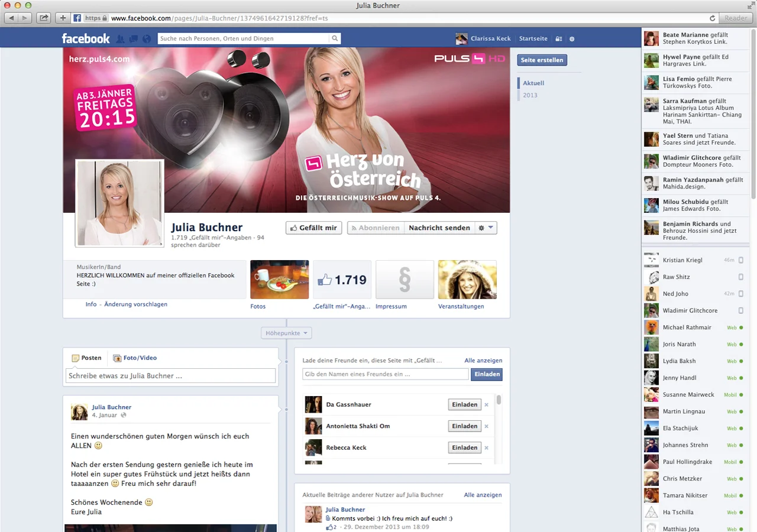The width and height of the screenshot is (757, 532).
Task: Dismiss Rebecca Keck's suggestion with the x
Action: point(487,448)
